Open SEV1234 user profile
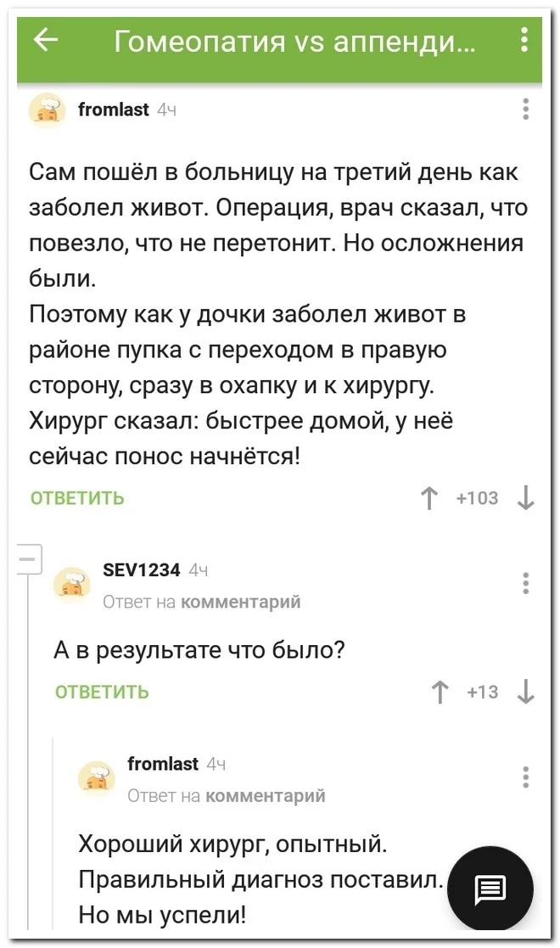This screenshot has height=948, width=560. (x=141, y=570)
